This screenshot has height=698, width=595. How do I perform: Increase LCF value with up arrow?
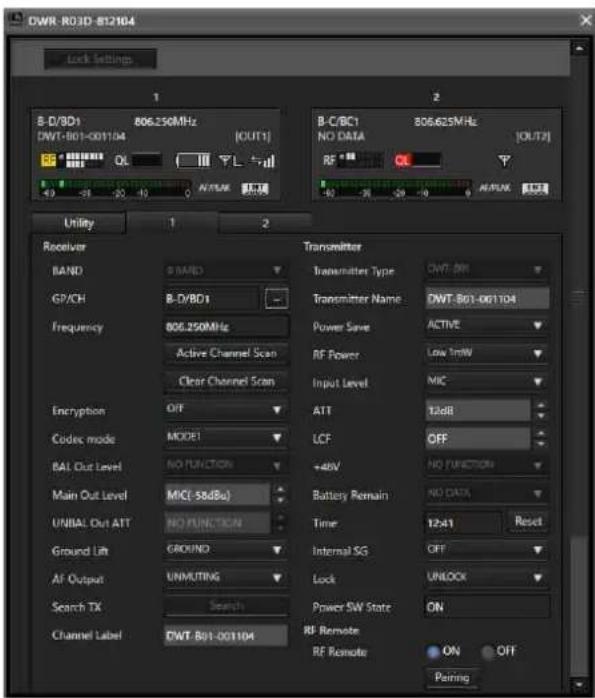coord(541,433)
